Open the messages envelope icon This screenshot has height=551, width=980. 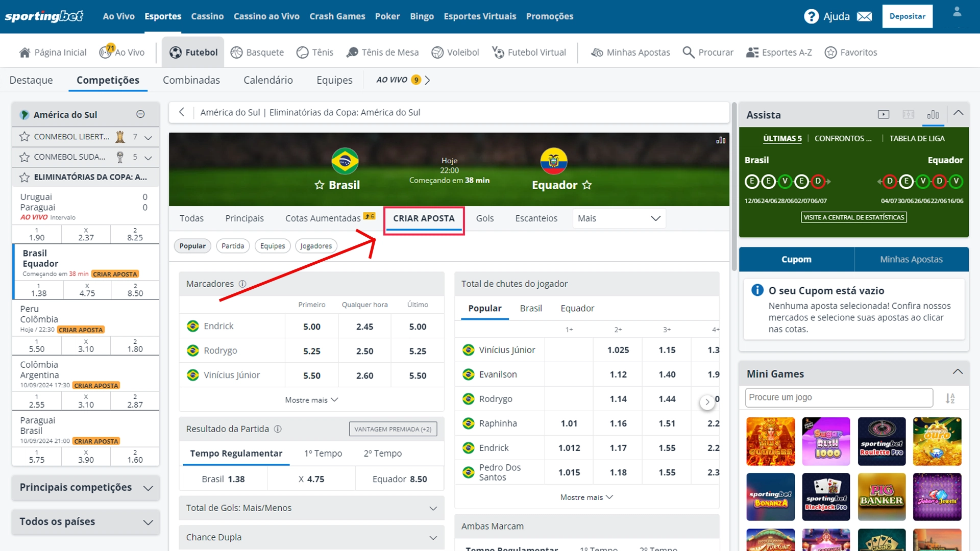click(x=864, y=16)
